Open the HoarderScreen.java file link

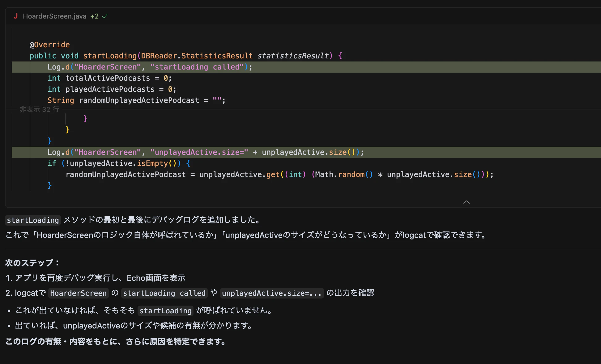pyautogui.click(x=54, y=16)
